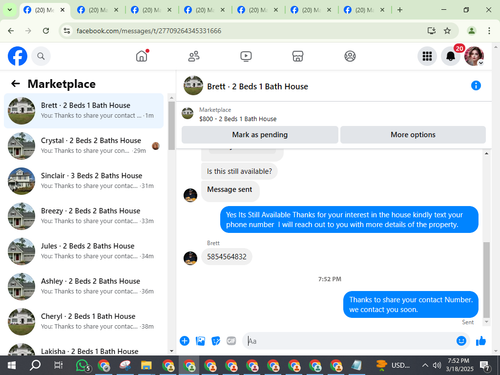Click the chat messages scrollbar
The image size is (500, 375).
(487, 279)
